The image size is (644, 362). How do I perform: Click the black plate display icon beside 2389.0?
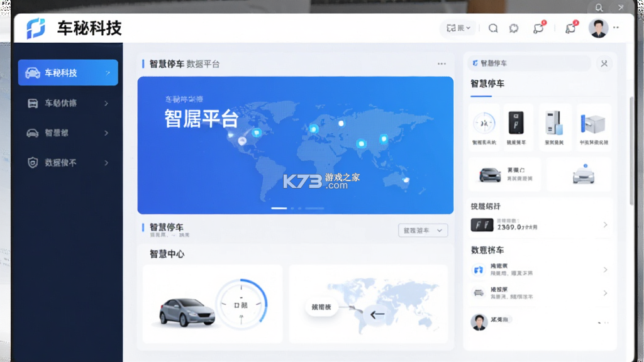tap(482, 225)
